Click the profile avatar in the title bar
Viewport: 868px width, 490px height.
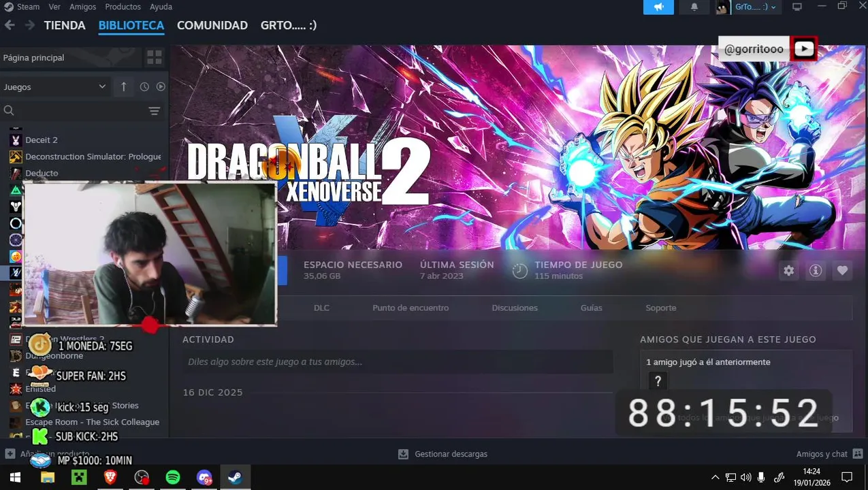pyautogui.click(x=722, y=7)
